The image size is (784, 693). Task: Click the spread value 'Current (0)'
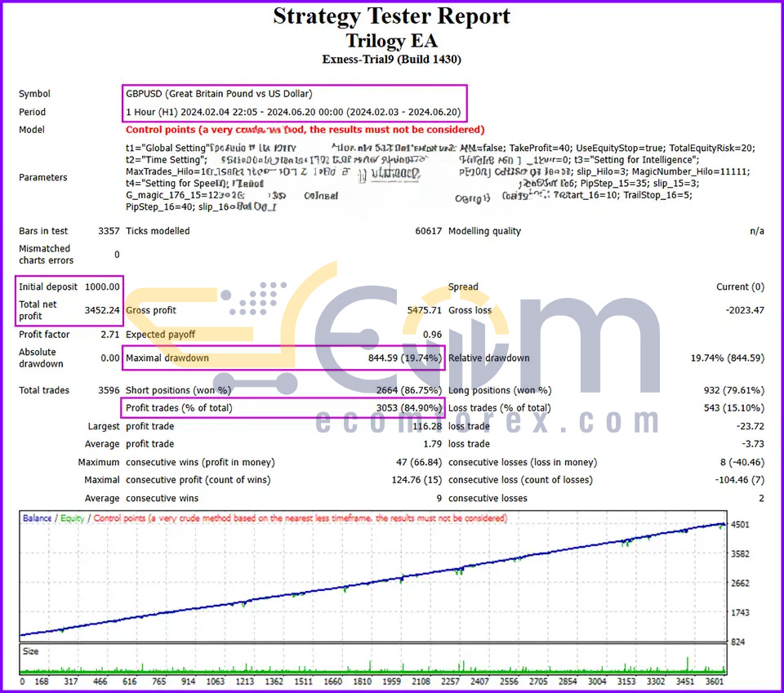740,287
